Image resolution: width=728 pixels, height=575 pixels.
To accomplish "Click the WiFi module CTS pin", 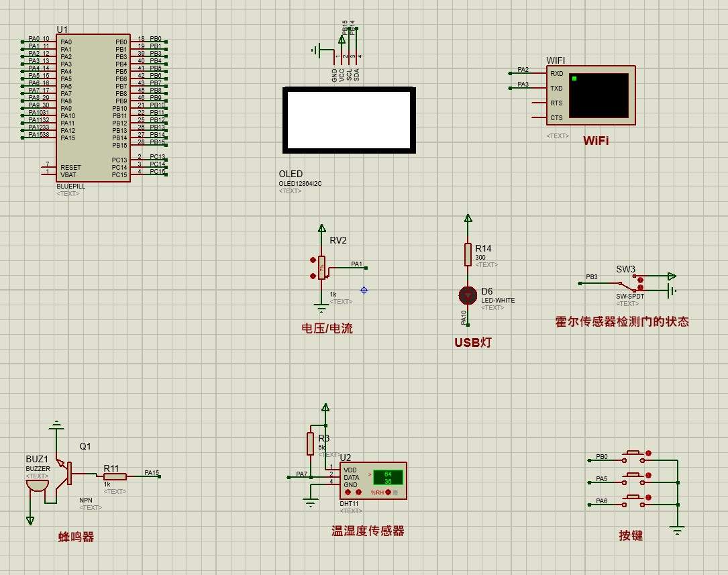I will click(x=556, y=118).
